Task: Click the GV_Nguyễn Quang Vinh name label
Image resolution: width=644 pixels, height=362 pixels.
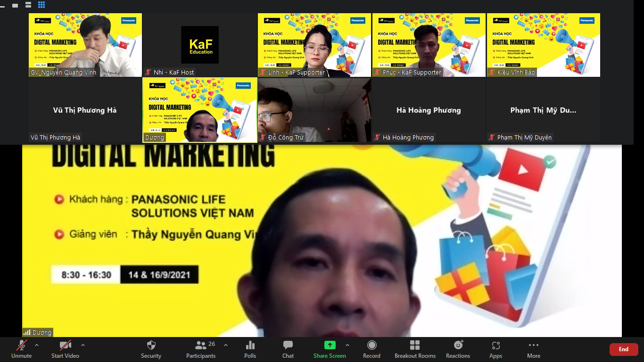Action: [x=63, y=72]
